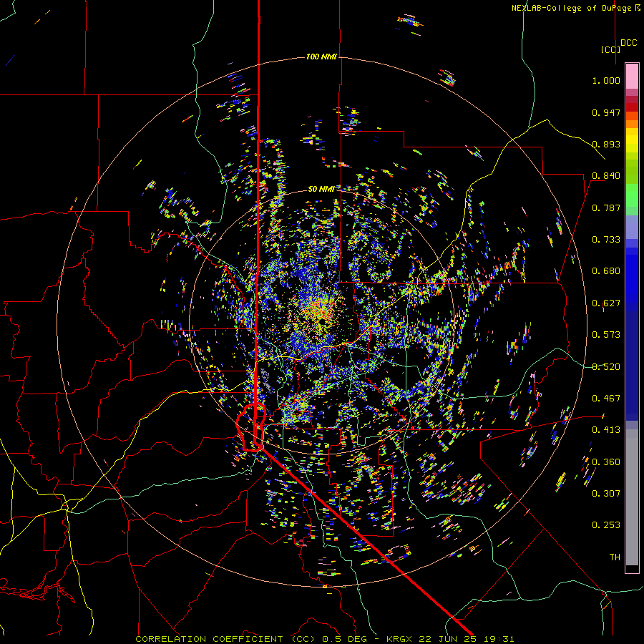644x644 pixels.
Task: Pick the lavender segment near 0.733
Action: point(632,227)
